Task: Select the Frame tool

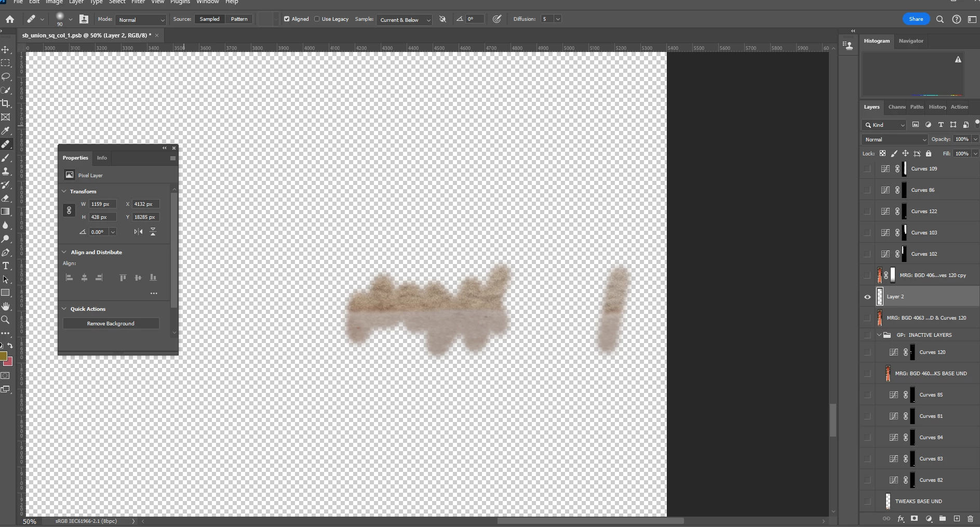Action: coord(6,117)
